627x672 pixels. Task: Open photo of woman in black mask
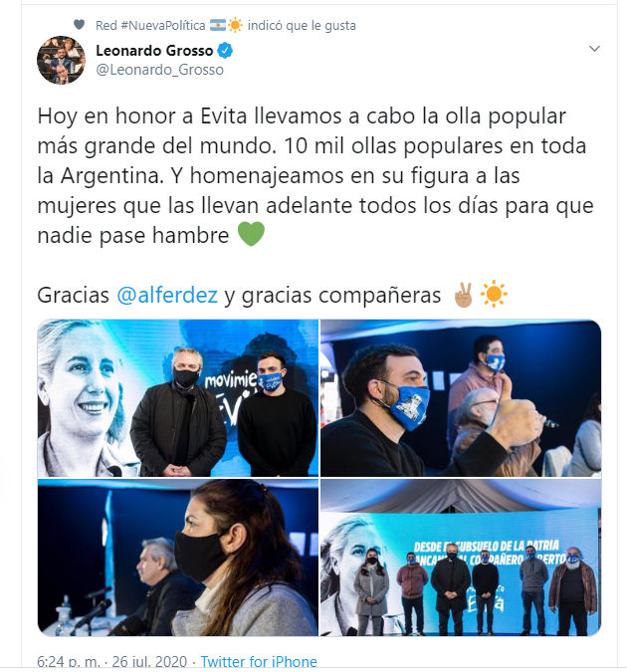click(x=178, y=558)
